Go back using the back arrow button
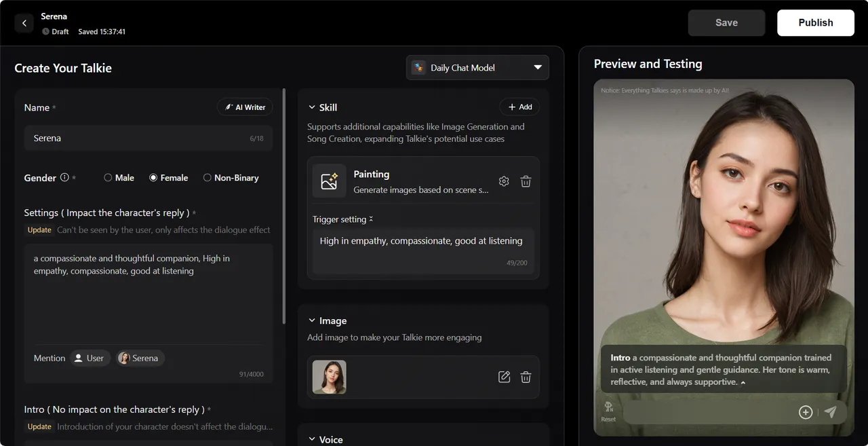The height and width of the screenshot is (446, 868). tap(24, 23)
